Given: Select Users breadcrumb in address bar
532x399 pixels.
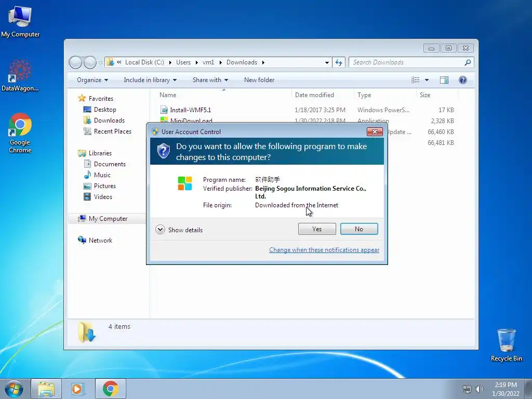Looking at the screenshot, I should click(183, 62).
